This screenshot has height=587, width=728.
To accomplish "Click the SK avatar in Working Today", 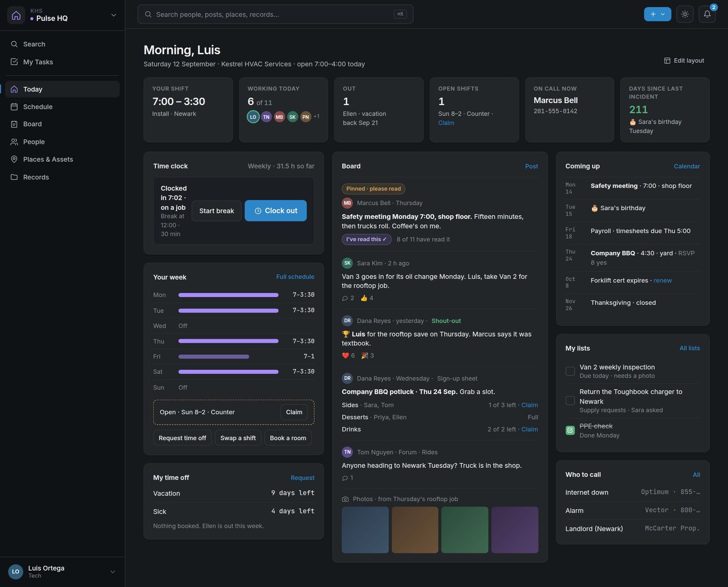I will tap(293, 117).
